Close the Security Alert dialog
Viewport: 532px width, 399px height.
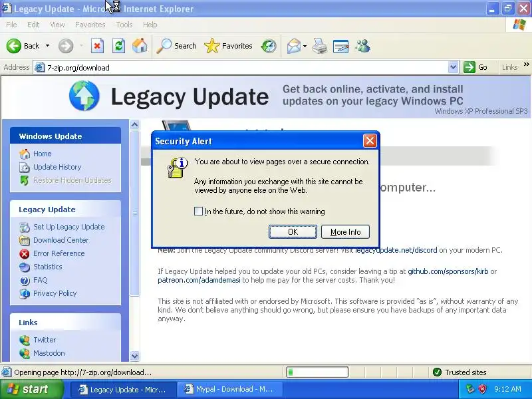point(370,140)
